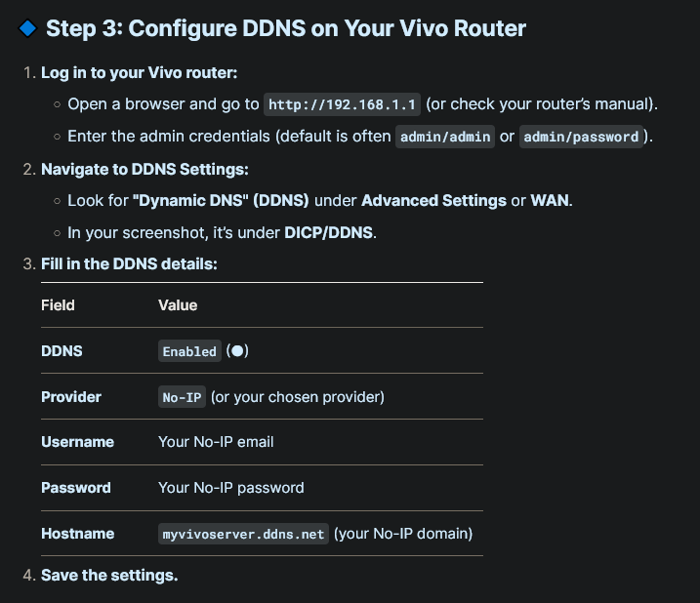This screenshot has width=700, height=603.
Task: Click the Username row label
Action: [x=77, y=442]
